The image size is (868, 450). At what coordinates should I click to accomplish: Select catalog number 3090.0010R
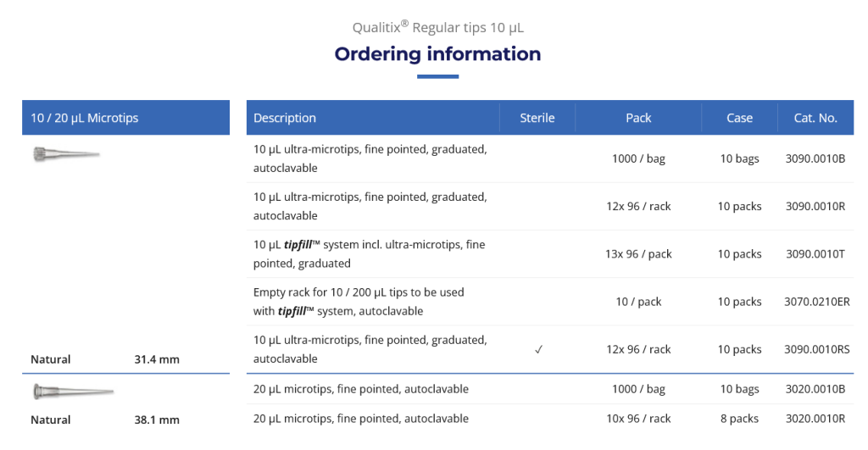[x=815, y=206]
